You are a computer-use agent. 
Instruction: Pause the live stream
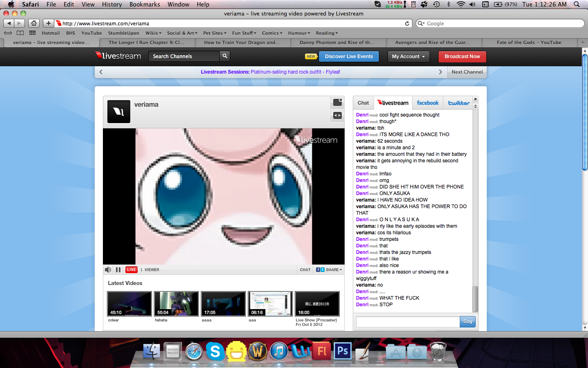pyautogui.click(x=118, y=269)
